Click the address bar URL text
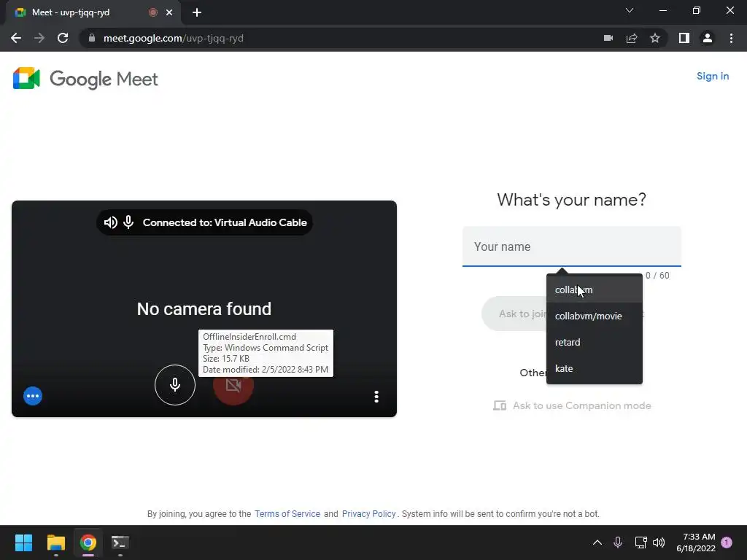Image resolution: width=747 pixels, height=560 pixels. point(174,38)
